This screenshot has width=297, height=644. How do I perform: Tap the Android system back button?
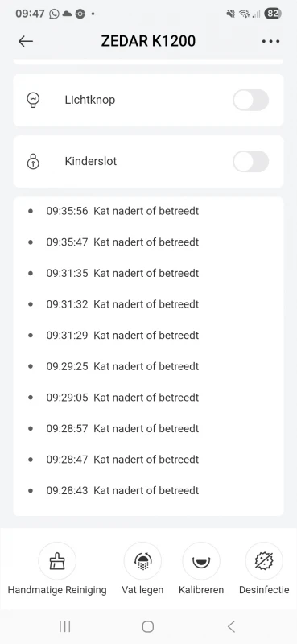click(231, 626)
